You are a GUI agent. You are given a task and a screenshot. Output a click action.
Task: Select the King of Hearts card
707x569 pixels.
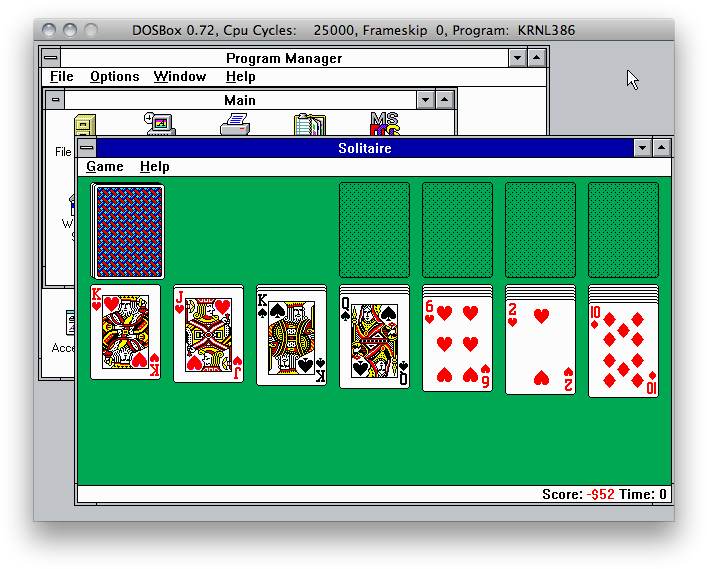point(126,332)
